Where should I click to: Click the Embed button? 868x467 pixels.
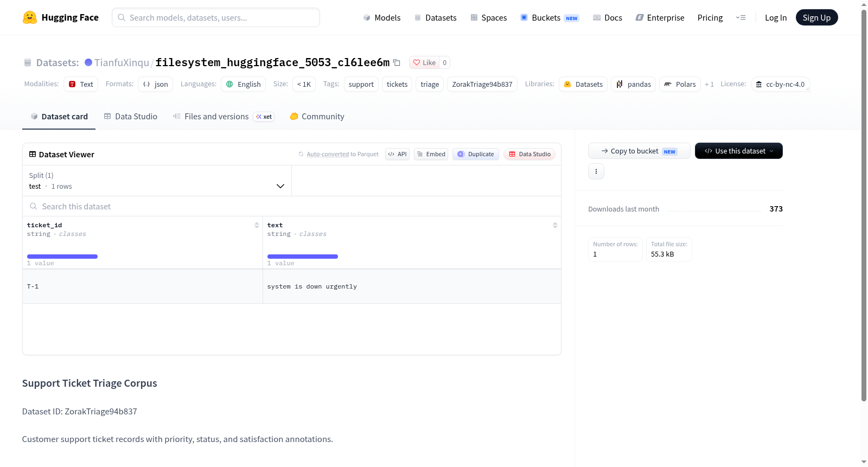(431, 154)
